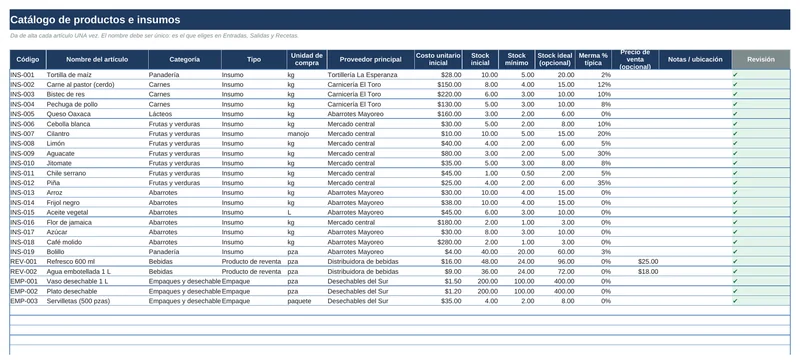Viewport: 800px width, 364px height.
Task: Click the 'Stock inicial' column header
Action: coord(480,60)
